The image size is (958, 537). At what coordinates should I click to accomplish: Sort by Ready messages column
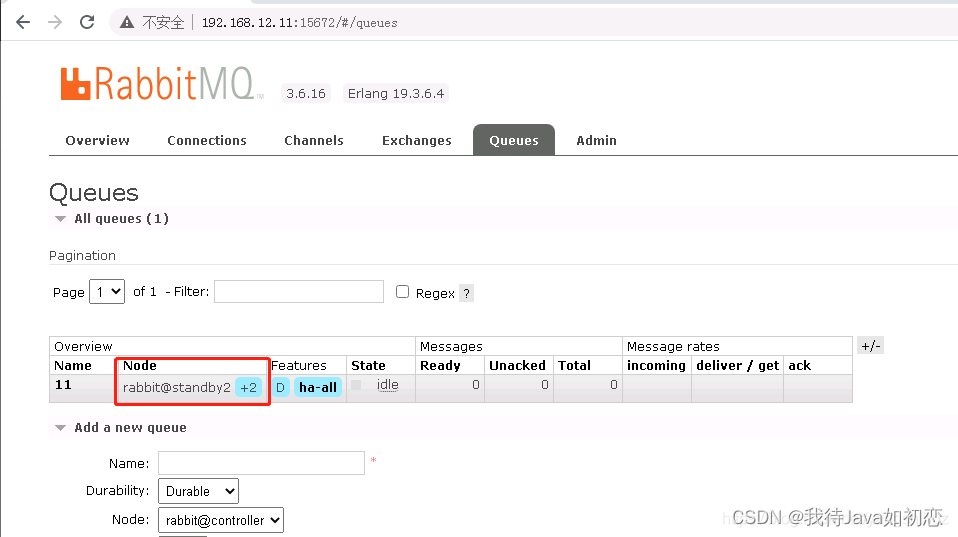coord(440,365)
